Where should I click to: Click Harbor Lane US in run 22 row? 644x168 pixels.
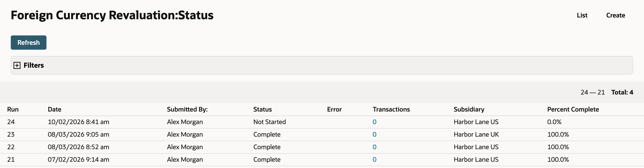coord(476,147)
